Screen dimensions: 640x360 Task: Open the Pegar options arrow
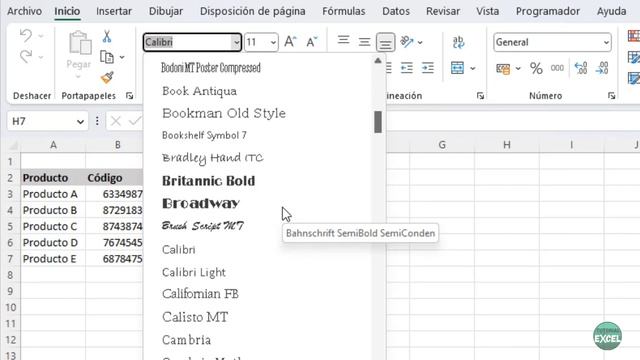pos(78,77)
